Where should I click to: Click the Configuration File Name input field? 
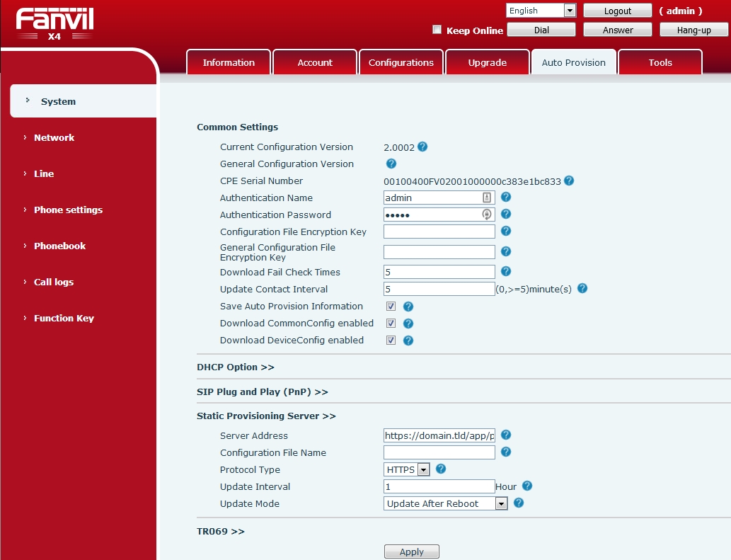click(x=439, y=452)
